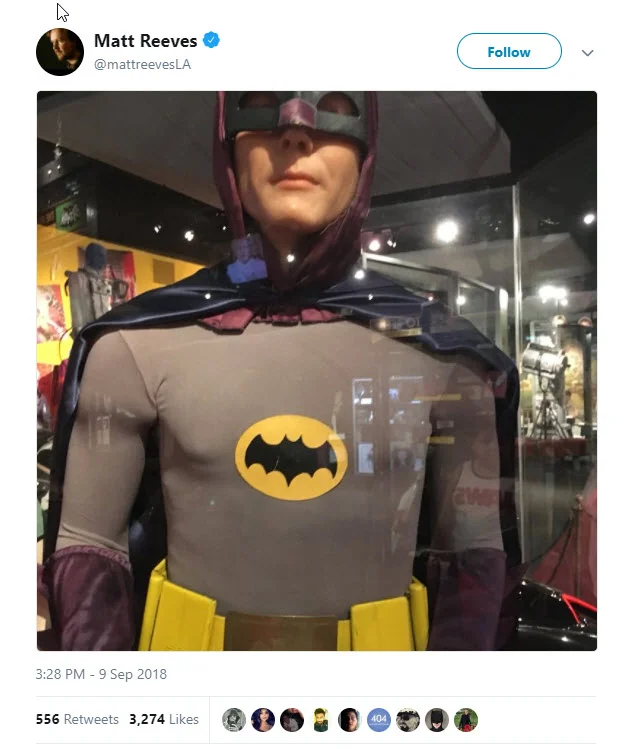This screenshot has height=749, width=631.
Task: Click the third dark liker avatar
Action: (292, 719)
